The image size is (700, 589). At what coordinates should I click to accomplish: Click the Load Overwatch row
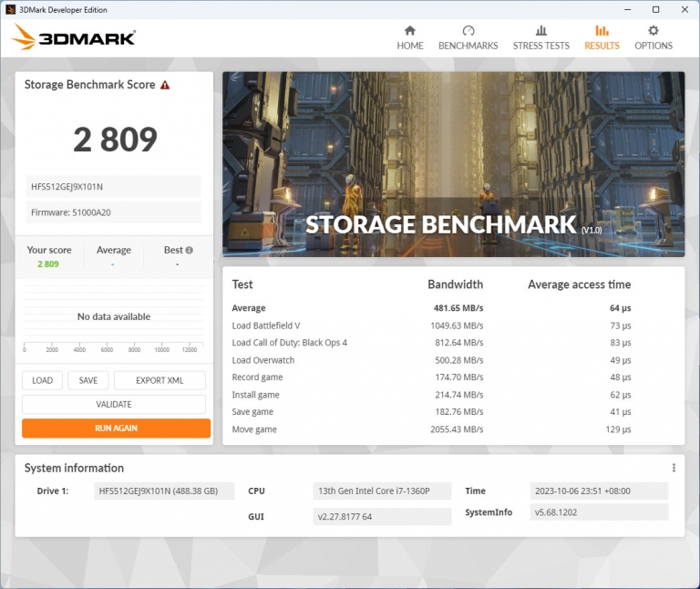(x=431, y=360)
